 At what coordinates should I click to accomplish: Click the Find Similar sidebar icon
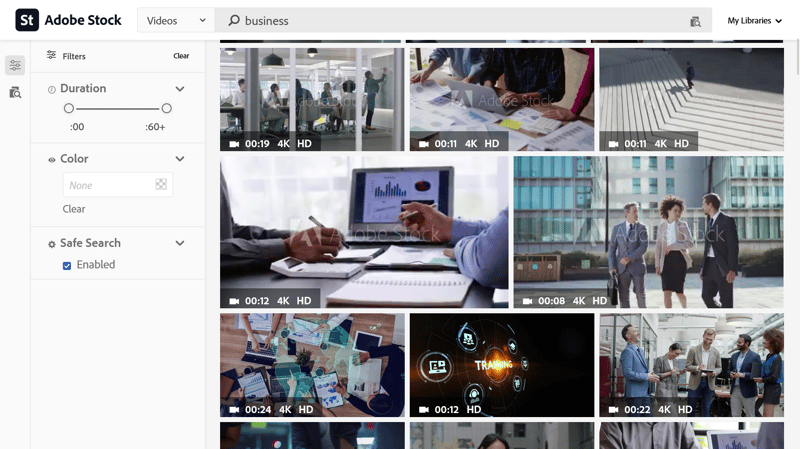point(15,92)
